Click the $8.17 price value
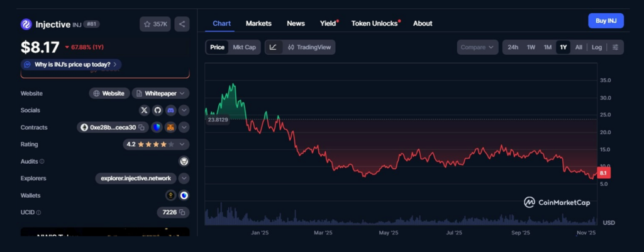This screenshot has height=252, width=644. (40, 47)
